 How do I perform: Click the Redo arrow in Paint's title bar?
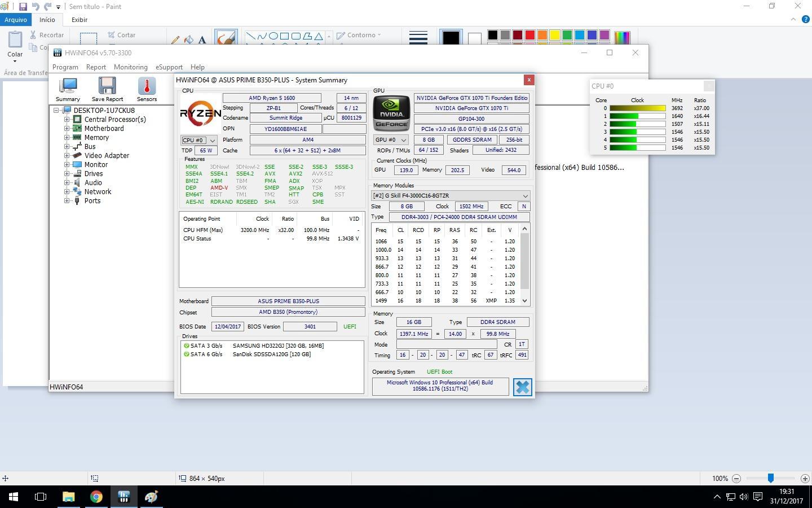48,7
